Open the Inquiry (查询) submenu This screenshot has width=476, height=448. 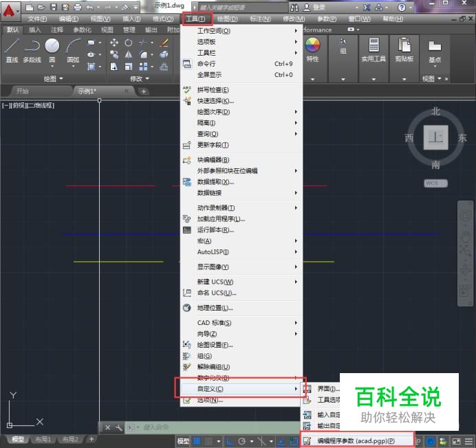coord(241,134)
